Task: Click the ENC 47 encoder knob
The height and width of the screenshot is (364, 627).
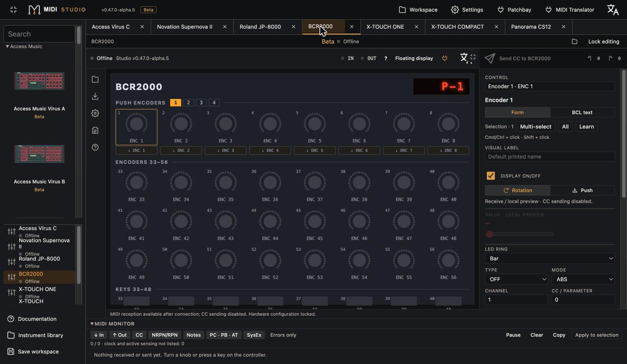Action: coord(404,221)
